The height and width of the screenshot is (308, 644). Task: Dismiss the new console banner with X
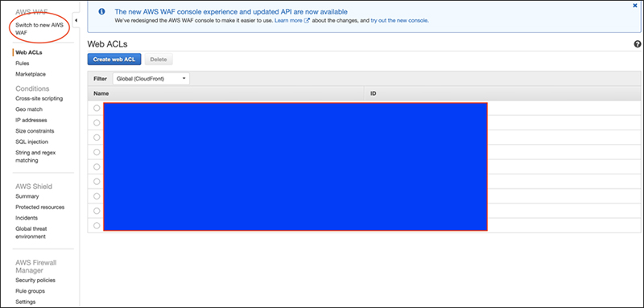tap(635, 6)
